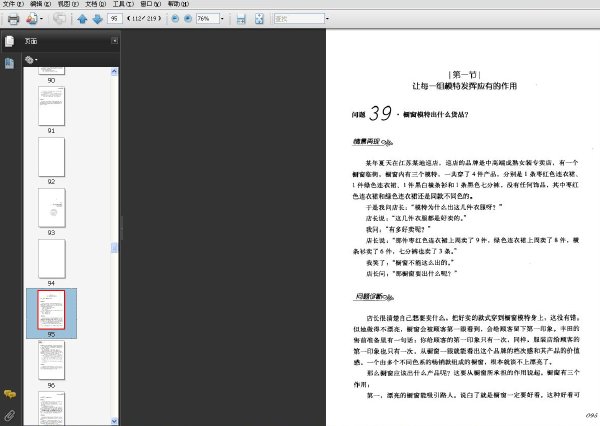The width and height of the screenshot is (600, 426).
Task: Click the fit full page icon
Action: [259, 19]
